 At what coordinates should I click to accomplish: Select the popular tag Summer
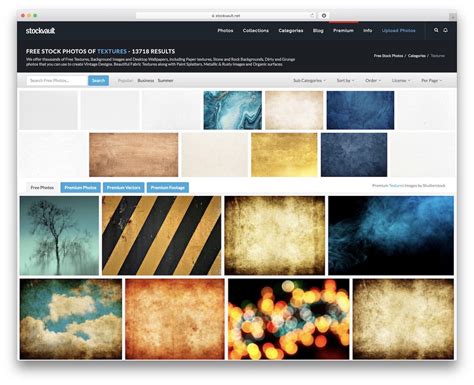pyautogui.click(x=165, y=80)
